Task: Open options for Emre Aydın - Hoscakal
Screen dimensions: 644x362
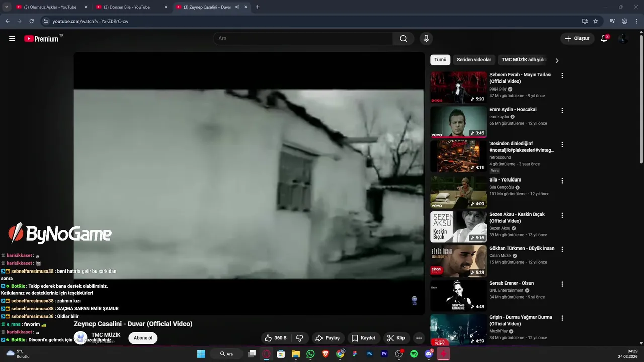Action: [562, 110]
